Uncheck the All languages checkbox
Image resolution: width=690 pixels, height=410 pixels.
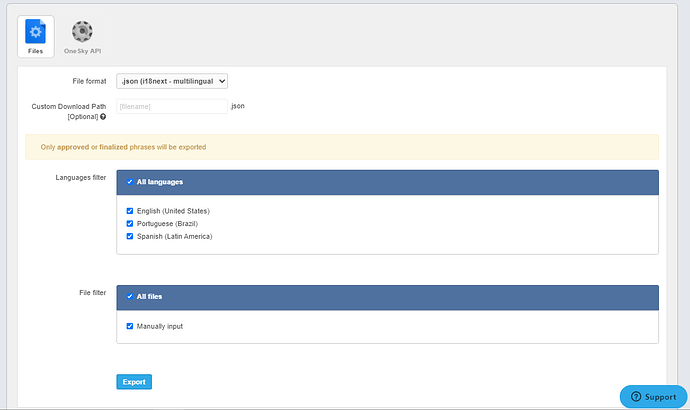(x=130, y=182)
